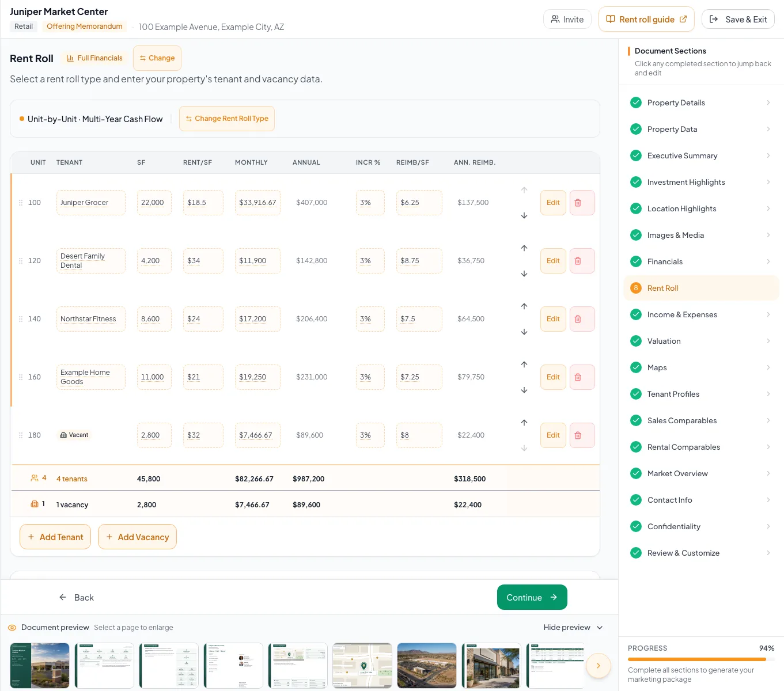Viewport: 784px width, 691px height.
Task: Go Back to previous step
Action: pos(76,598)
